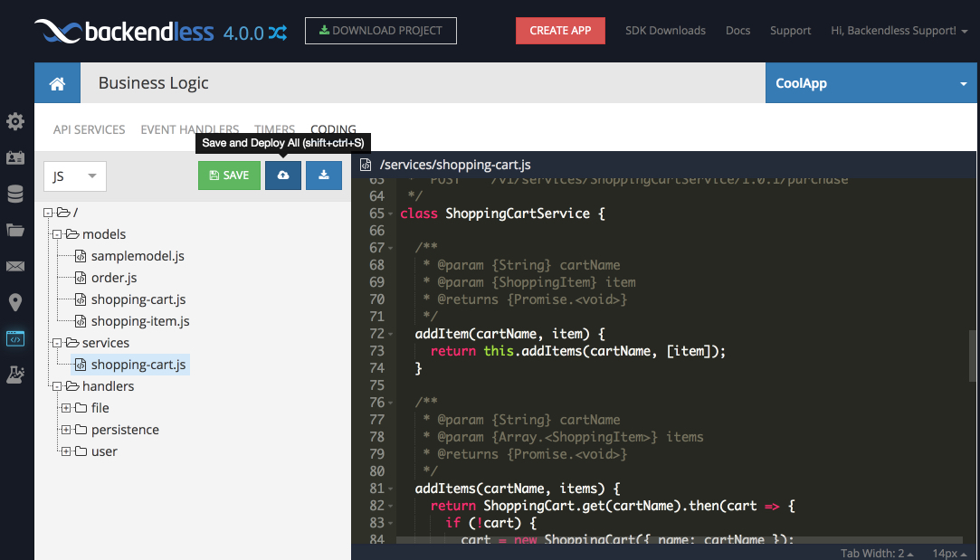This screenshot has height=560, width=980.
Task: Switch to the EVENT HANDLERS tab
Action: coord(190,129)
